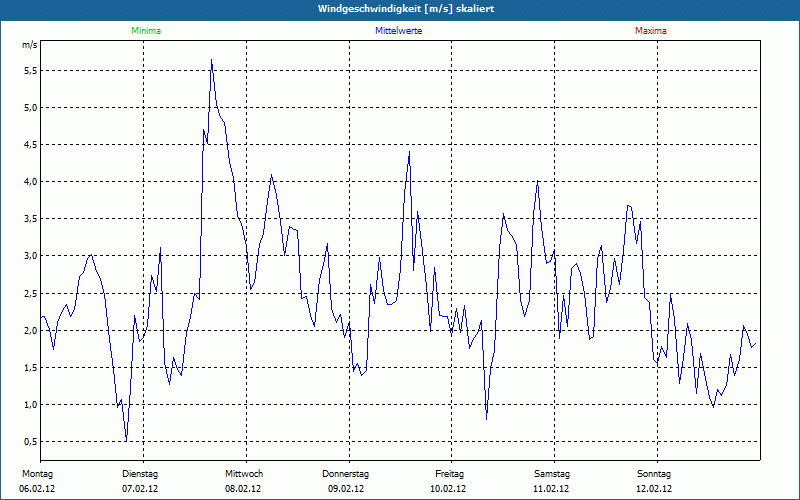Screen dimensions: 800x500
Task: Click the Dienstag day label
Action: coord(140,474)
